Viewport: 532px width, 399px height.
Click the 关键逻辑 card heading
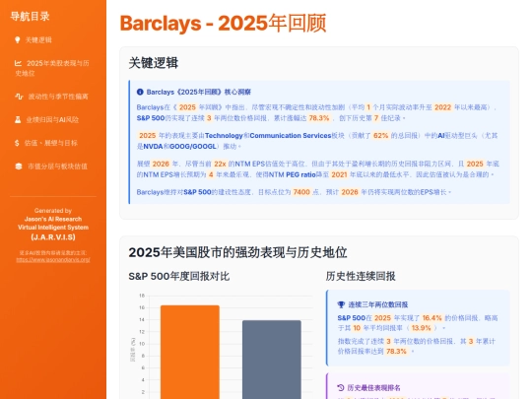154,63
